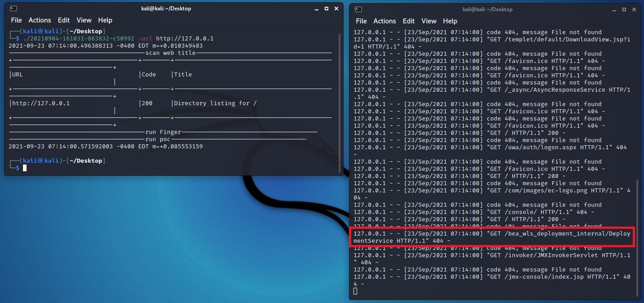Maximize the HTTP server log terminal window
644x303 pixels.
tap(624, 9)
